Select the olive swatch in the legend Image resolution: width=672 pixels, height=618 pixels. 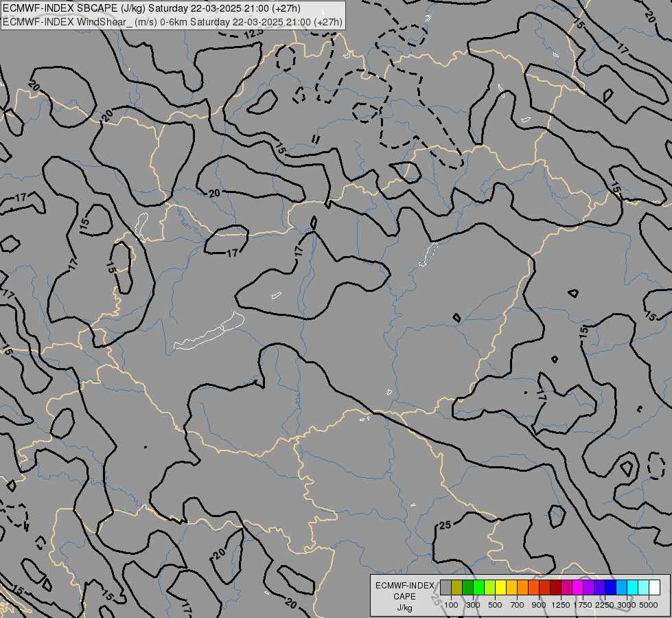point(457,588)
